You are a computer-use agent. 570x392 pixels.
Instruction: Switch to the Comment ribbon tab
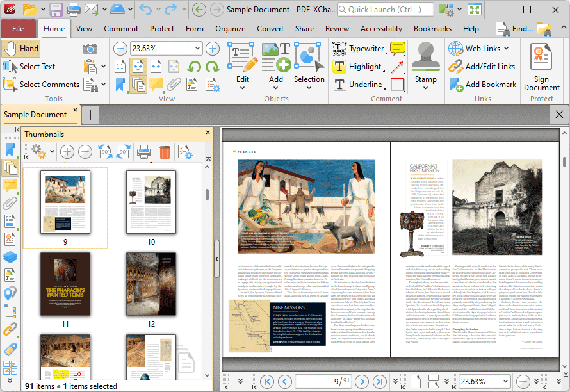[121, 29]
